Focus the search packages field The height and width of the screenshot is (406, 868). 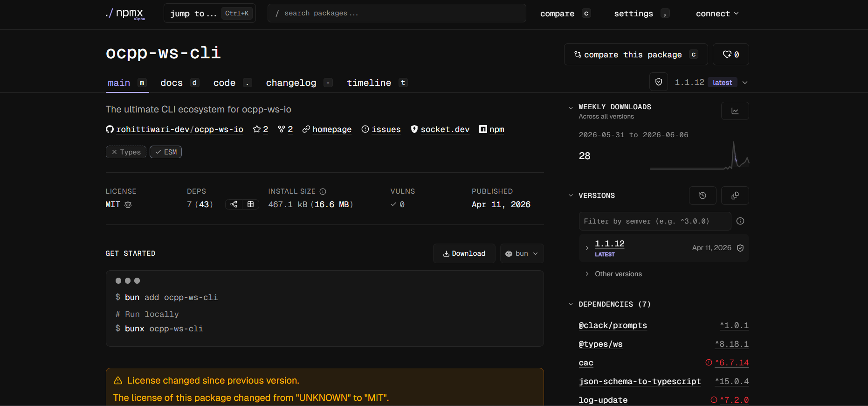[397, 13]
